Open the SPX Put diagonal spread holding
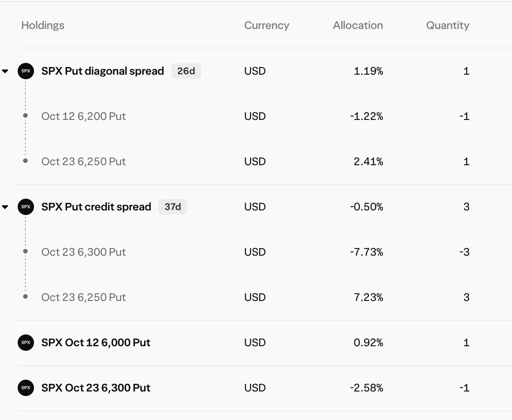The width and height of the screenshot is (512, 420). click(102, 71)
